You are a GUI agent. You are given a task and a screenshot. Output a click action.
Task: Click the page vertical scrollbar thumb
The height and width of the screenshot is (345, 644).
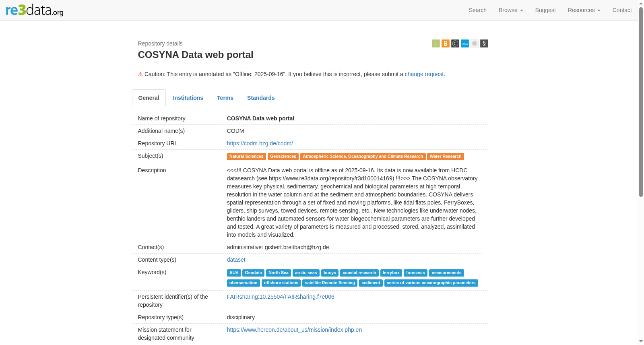pyautogui.click(x=641, y=102)
